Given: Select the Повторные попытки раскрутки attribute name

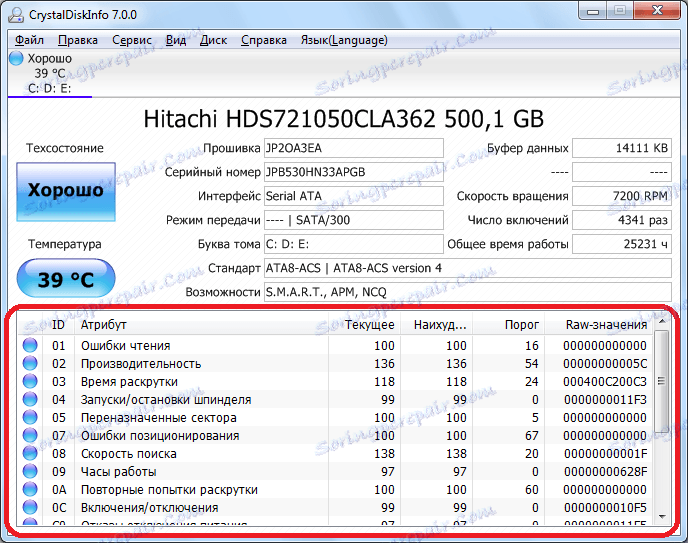Looking at the screenshot, I should pos(169,489).
